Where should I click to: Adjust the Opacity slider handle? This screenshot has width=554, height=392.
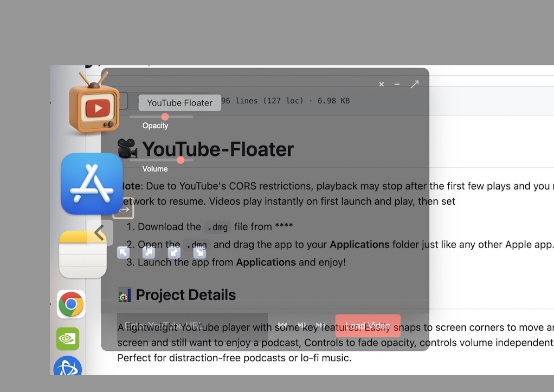tap(165, 116)
